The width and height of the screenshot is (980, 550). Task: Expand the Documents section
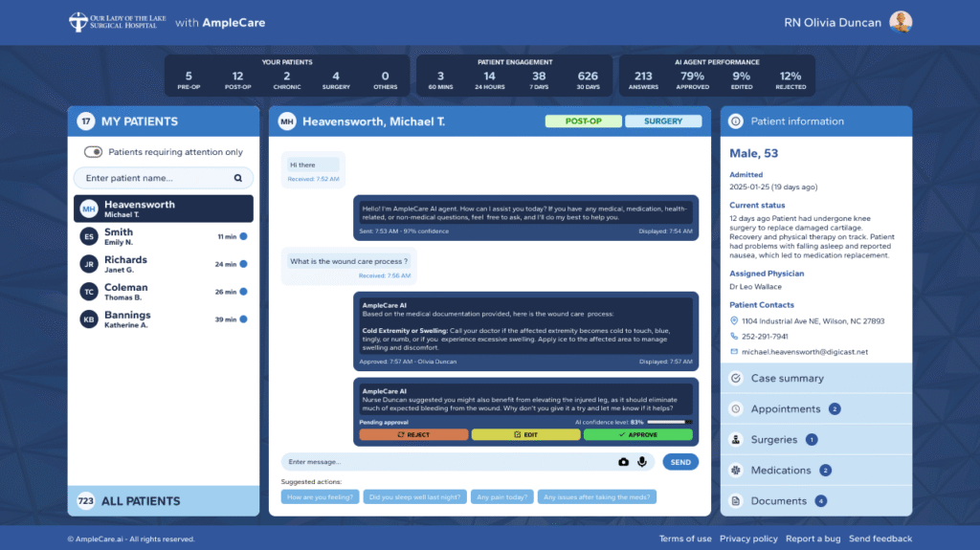(815, 500)
